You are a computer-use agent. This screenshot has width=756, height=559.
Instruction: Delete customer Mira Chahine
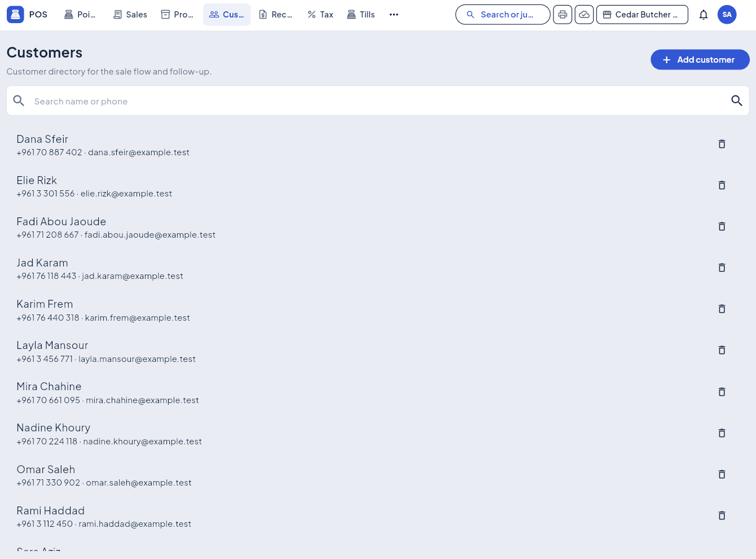click(x=722, y=392)
